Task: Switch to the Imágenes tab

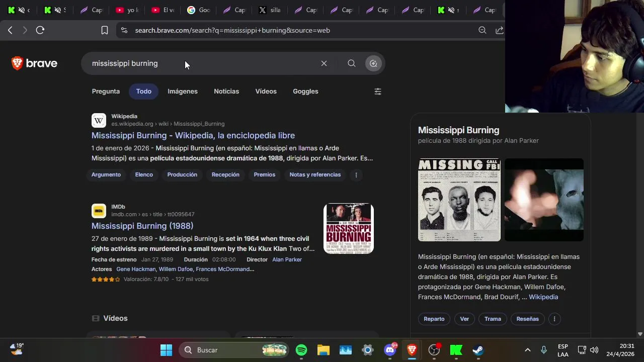Action: pos(183,92)
